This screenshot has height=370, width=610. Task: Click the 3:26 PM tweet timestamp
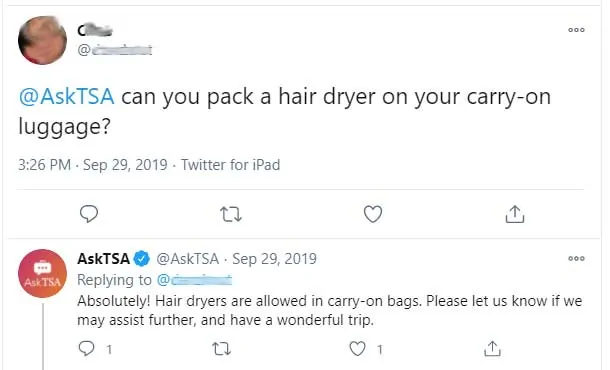pyautogui.click(x=44, y=165)
